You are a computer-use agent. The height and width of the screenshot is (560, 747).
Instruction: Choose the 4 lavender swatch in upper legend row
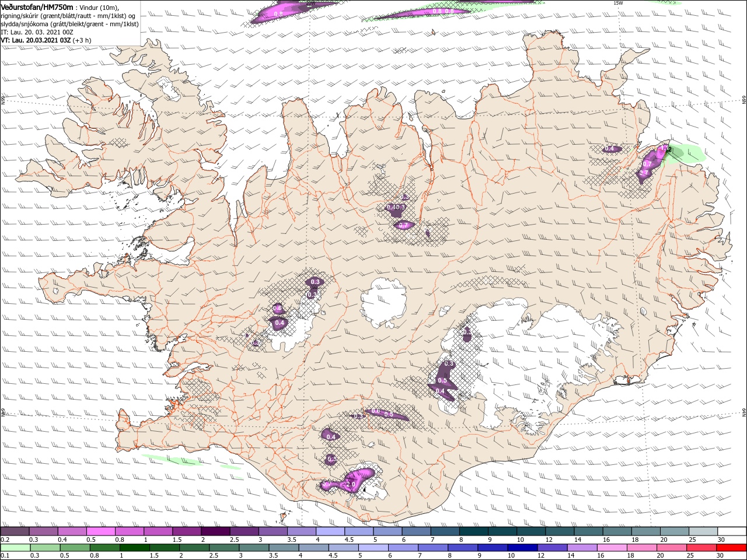coord(330,531)
